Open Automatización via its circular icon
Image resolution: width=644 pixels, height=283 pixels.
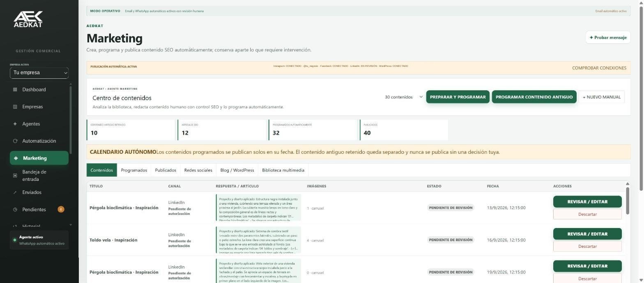coord(15,141)
